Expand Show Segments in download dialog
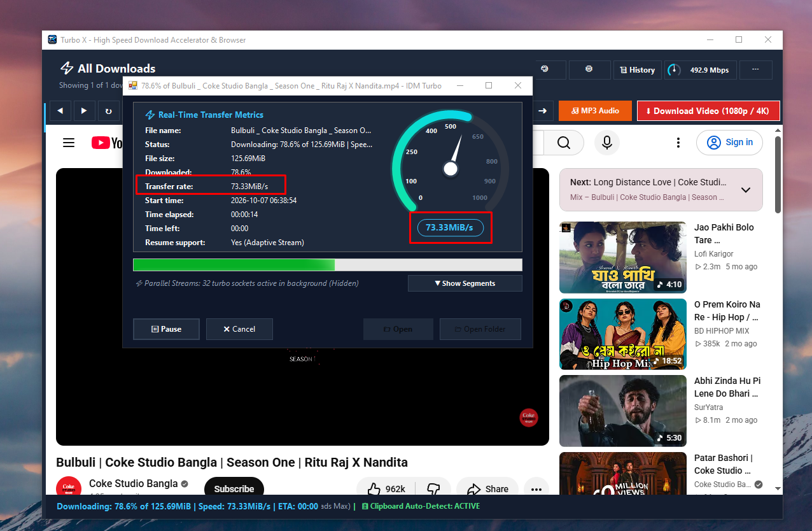 465,283
